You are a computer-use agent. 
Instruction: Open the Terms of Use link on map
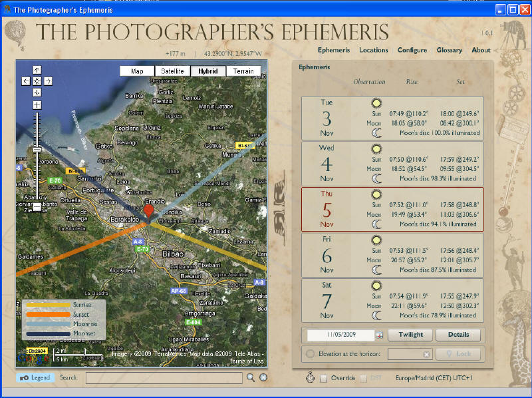pos(247,361)
